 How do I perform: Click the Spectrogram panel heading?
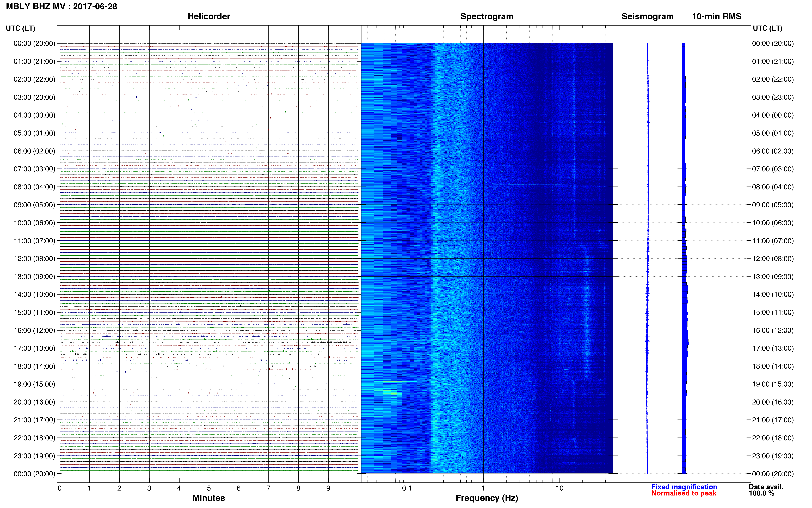click(x=487, y=16)
